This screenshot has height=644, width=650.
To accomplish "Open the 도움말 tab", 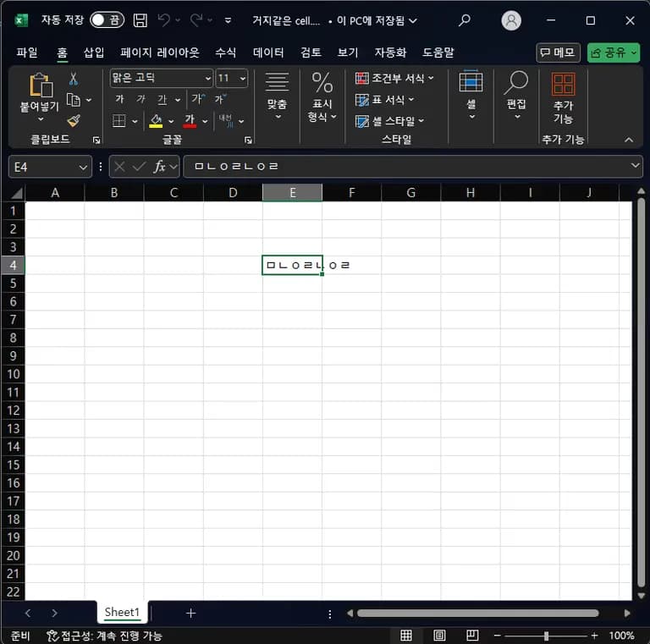I will pos(438,52).
